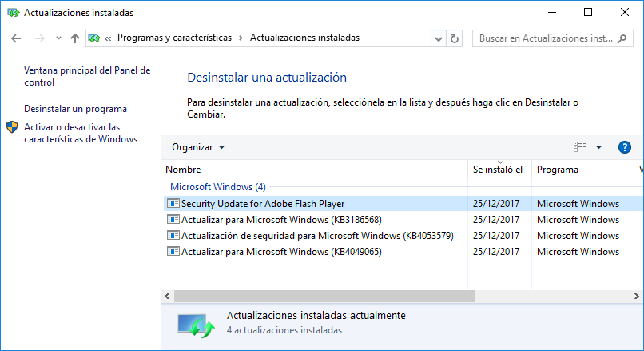Click the Actualizaciones instaladas breadcrumb
This screenshot has height=351, width=644.
tap(304, 38)
